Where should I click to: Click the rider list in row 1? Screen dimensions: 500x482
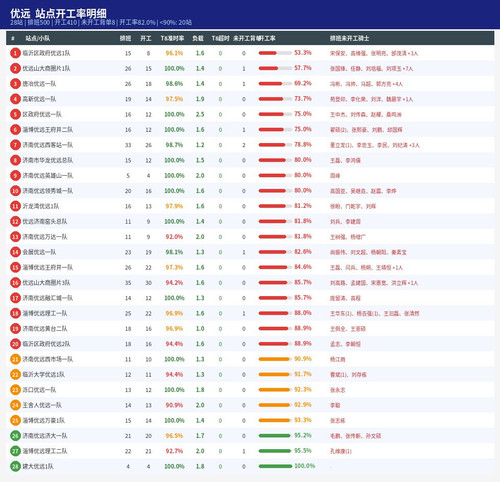pos(374,53)
